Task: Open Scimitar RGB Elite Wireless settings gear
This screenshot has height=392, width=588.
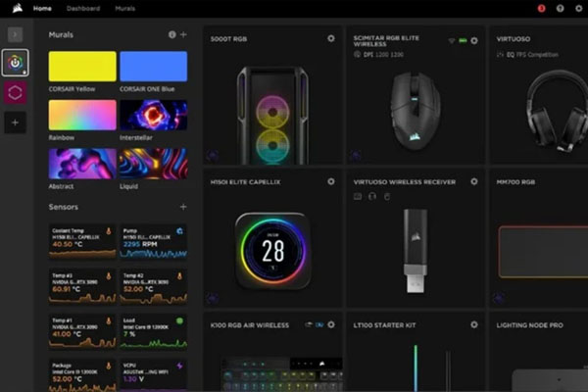Action: click(474, 40)
